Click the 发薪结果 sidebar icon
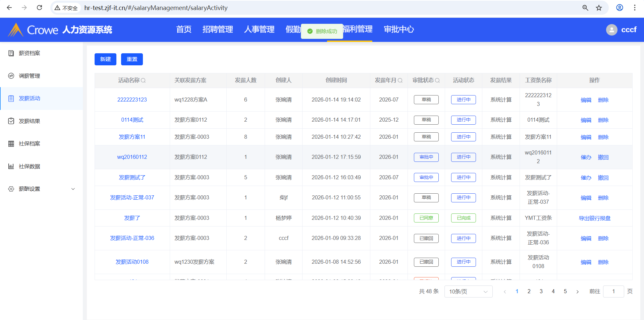 pos(11,121)
